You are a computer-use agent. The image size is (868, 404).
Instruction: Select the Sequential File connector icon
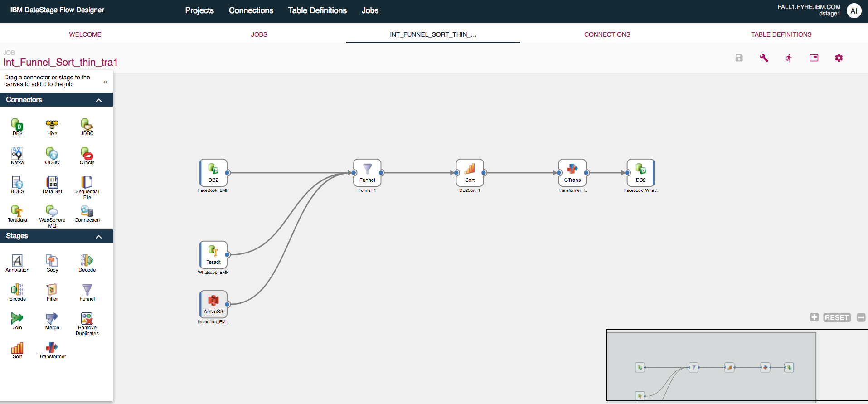click(x=87, y=182)
